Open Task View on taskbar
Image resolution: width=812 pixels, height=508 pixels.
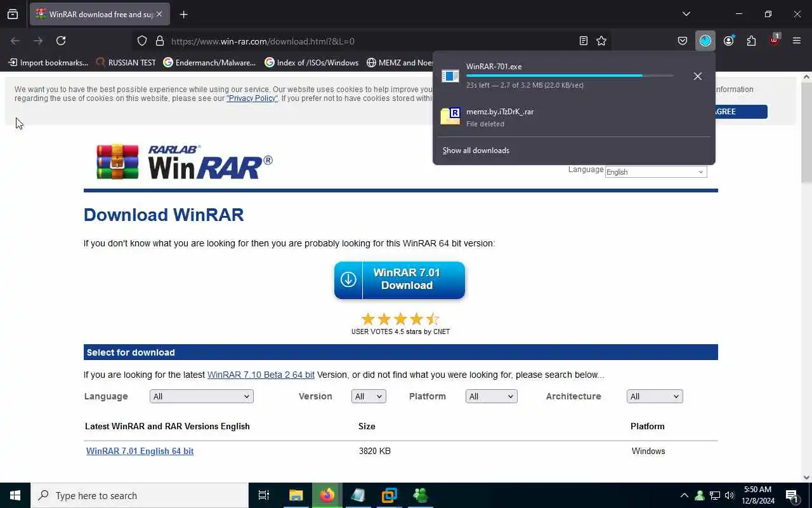point(264,495)
